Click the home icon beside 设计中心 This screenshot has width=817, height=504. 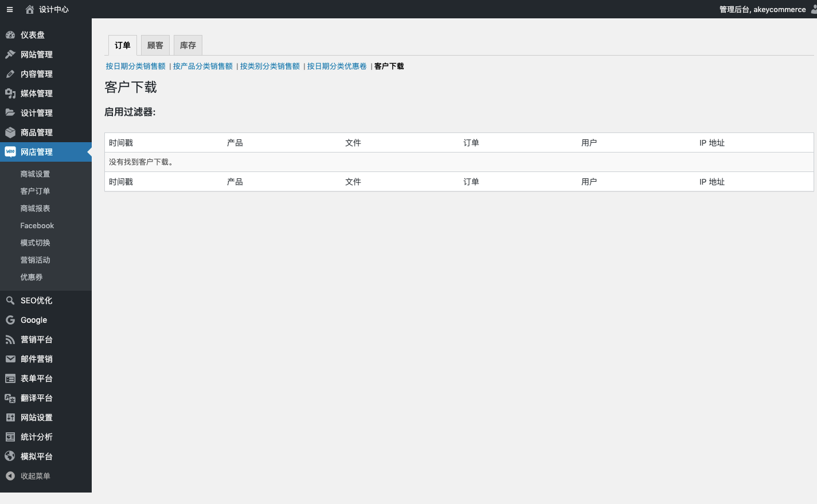(x=30, y=9)
